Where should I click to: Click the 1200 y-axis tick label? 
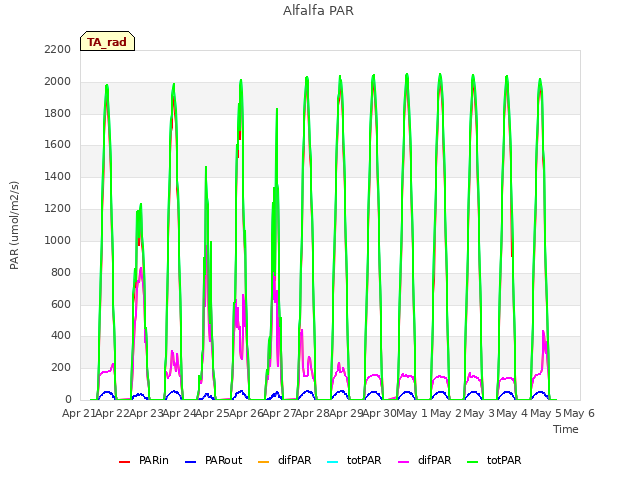(58, 208)
